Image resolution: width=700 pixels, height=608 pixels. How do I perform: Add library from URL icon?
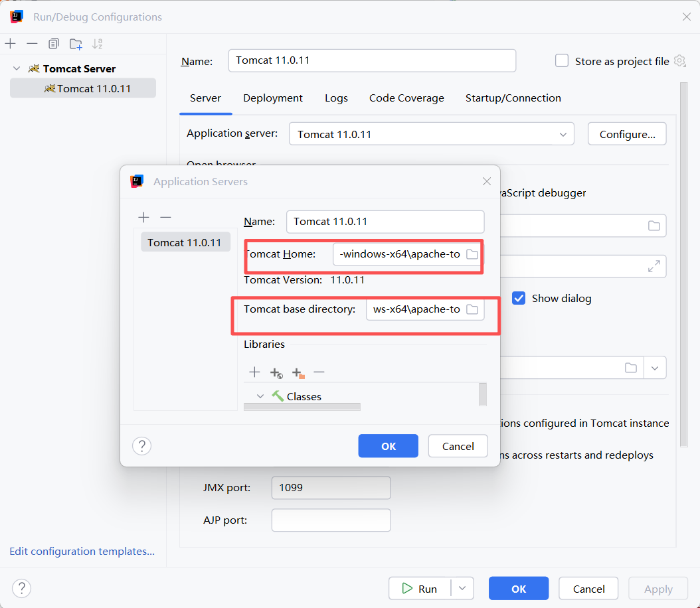coord(276,373)
